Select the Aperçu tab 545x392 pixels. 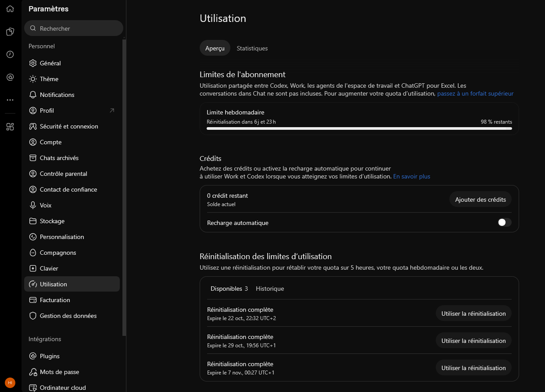click(215, 48)
